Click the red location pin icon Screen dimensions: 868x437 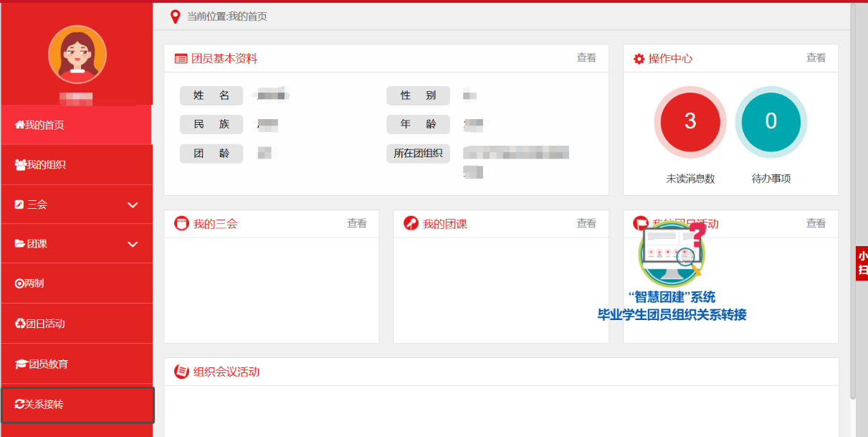point(175,17)
